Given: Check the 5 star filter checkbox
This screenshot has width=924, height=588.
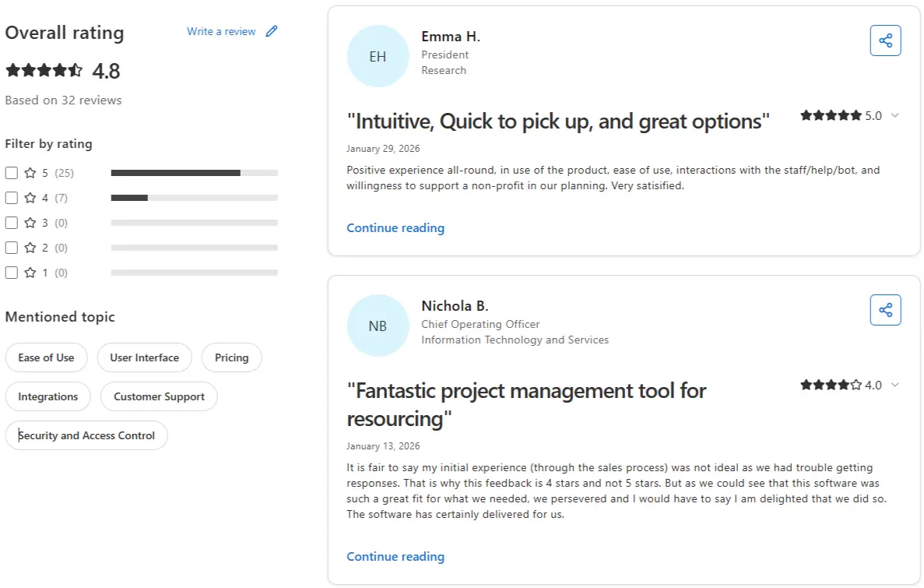Looking at the screenshot, I should tap(12, 173).
